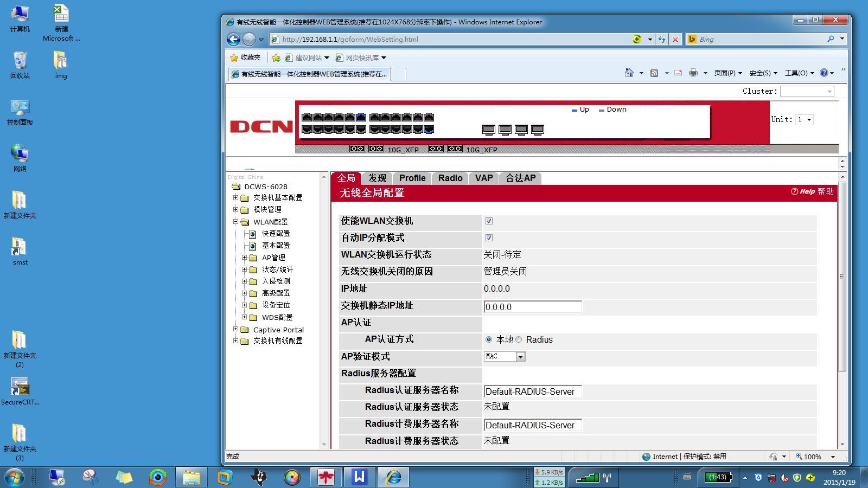
Task: Expand the WDS配置 tree node
Action: 244,317
